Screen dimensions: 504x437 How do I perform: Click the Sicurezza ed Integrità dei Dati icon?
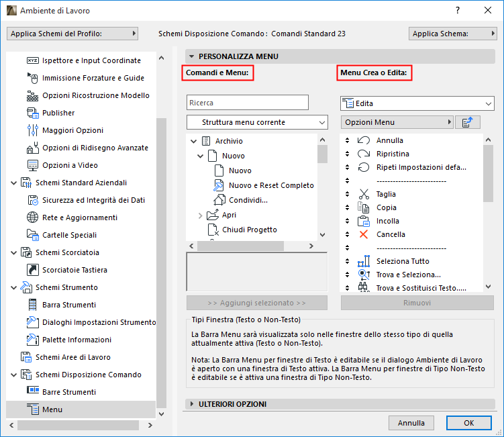pyautogui.click(x=32, y=200)
